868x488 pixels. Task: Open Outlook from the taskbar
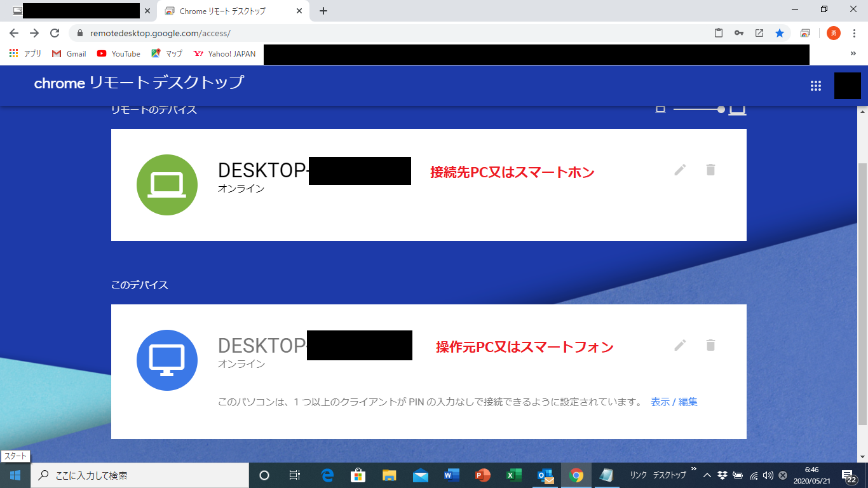click(x=545, y=475)
